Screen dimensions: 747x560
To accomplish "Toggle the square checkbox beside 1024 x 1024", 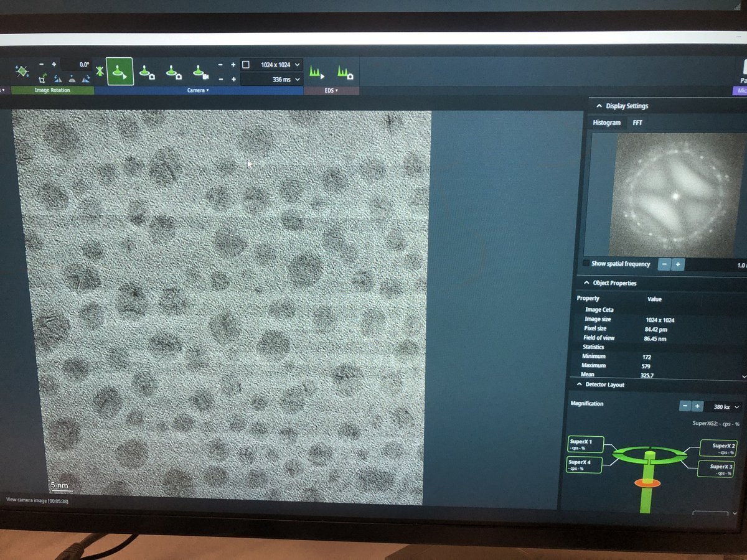I will 246,65.
